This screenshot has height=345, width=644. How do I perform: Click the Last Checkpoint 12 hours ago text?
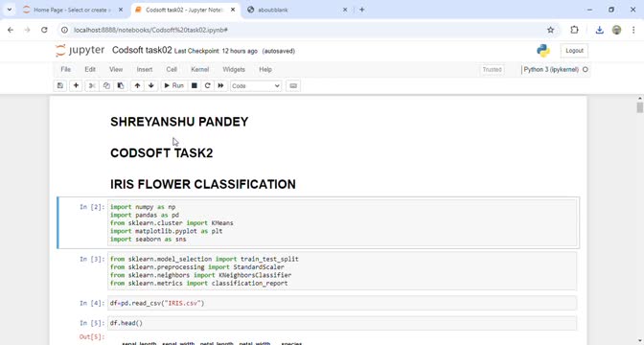coord(216,51)
